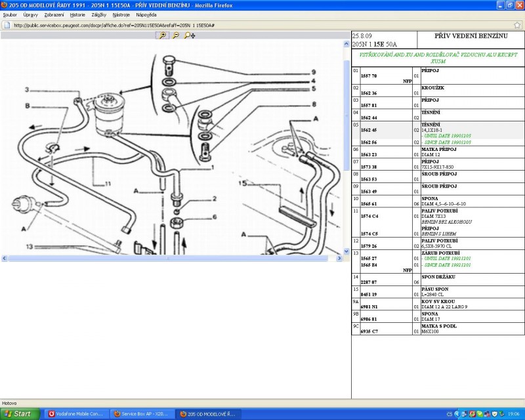Click part label 15 in the diagram
This screenshot has width=525, height=420.
241,184
